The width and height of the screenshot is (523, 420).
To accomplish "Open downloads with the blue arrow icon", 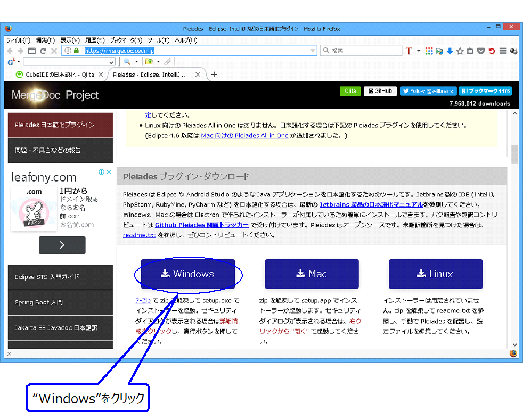I will click(x=451, y=51).
